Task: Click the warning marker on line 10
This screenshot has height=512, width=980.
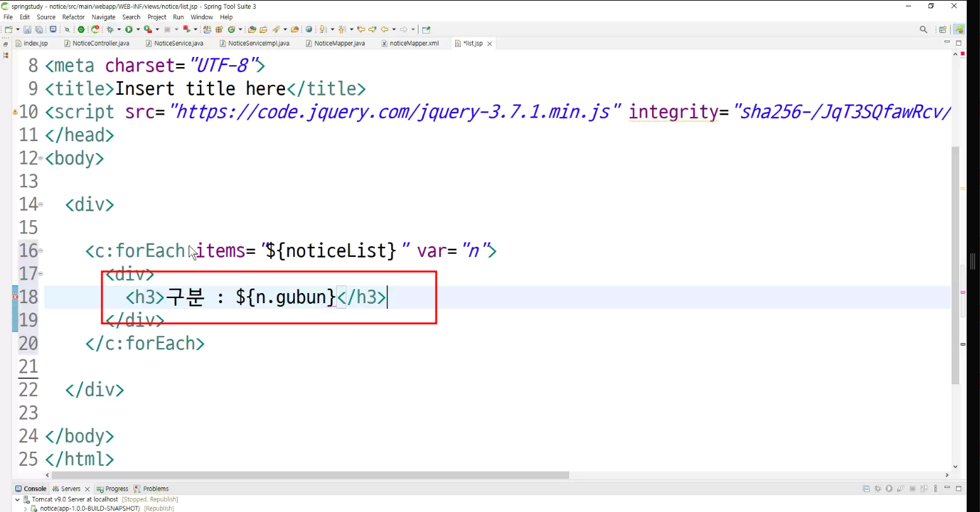Action: click(15, 112)
